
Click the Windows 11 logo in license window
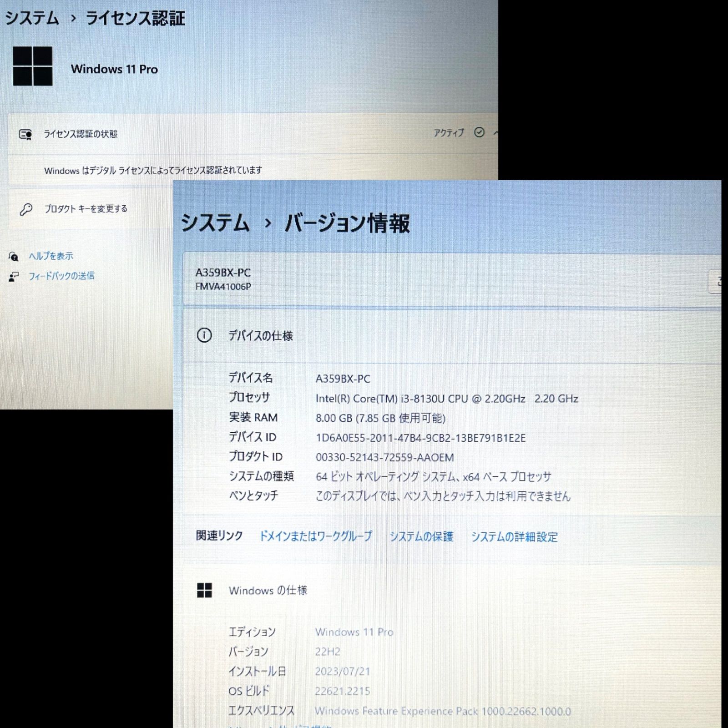click(x=32, y=66)
